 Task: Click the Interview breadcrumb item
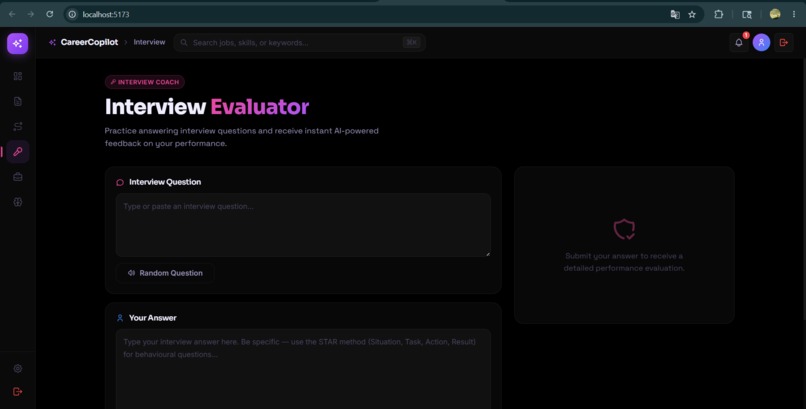coord(150,42)
